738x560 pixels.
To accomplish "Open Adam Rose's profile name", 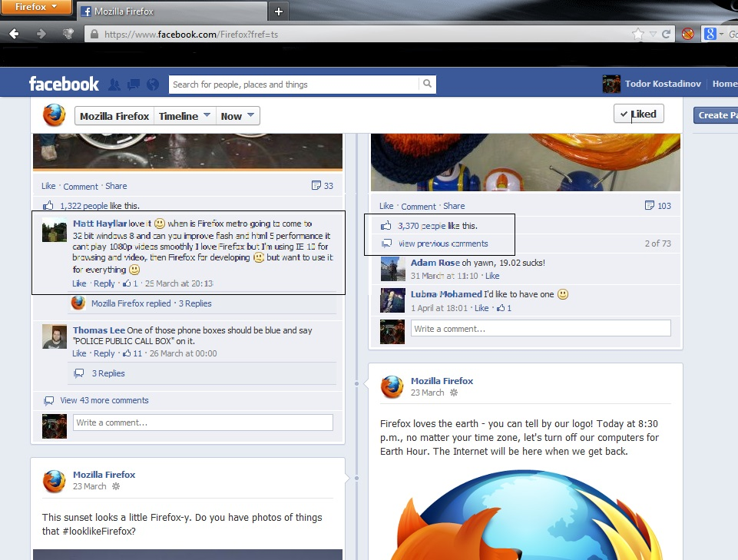I will coord(435,263).
